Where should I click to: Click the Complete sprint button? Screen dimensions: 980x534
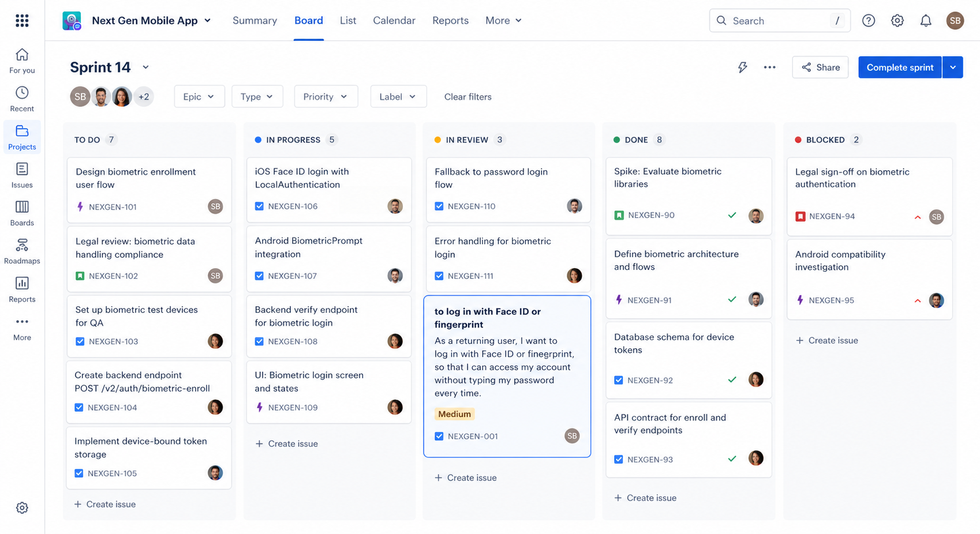click(x=900, y=67)
